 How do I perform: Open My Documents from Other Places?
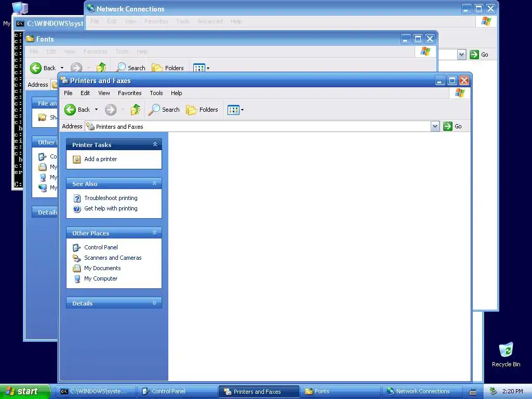tap(102, 268)
